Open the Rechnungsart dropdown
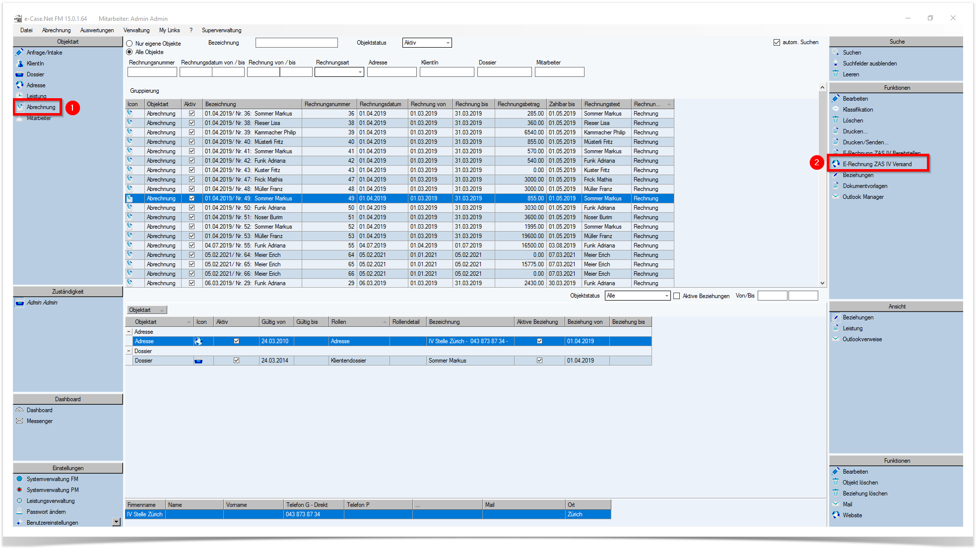This screenshot has width=980, height=551. tap(360, 72)
